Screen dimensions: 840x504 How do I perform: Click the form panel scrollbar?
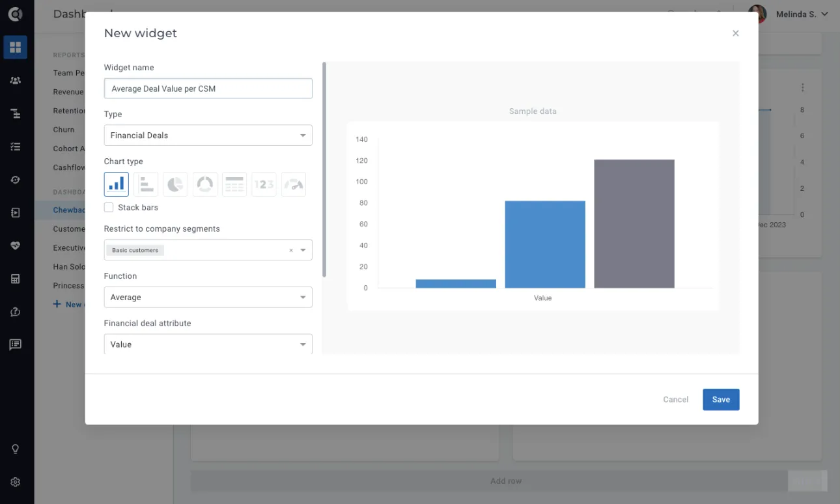pyautogui.click(x=324, y=169)
